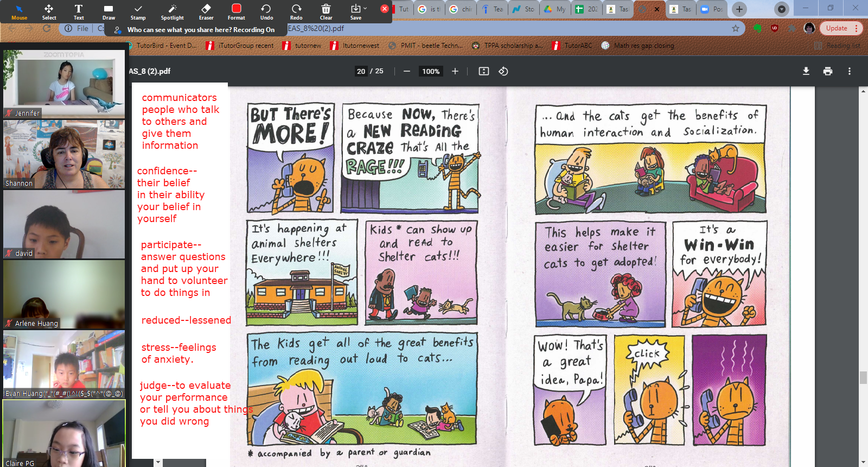Close the annotation toolbar
The width and height of the screenshot is (868, 467).
[384, 9]
